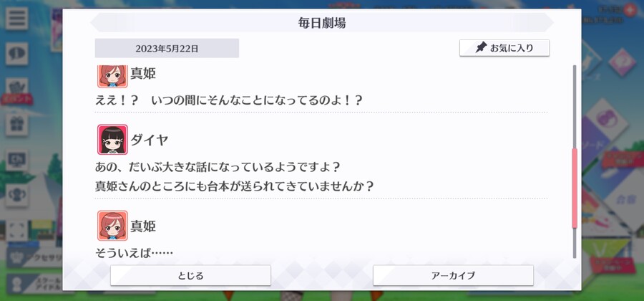Open the hamburger menu icon
The image size is (644, 301).
pyautogui.click(x=17, y=19)
